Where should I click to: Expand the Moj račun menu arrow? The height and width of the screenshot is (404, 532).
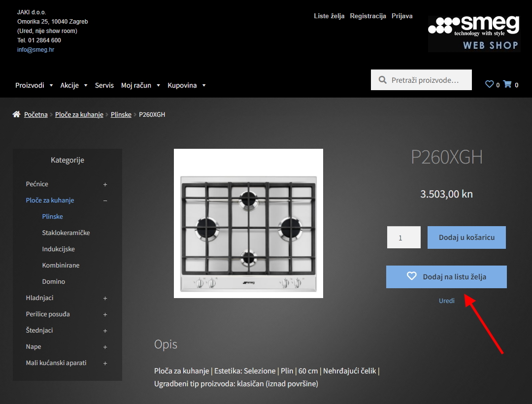click(159, 86)
